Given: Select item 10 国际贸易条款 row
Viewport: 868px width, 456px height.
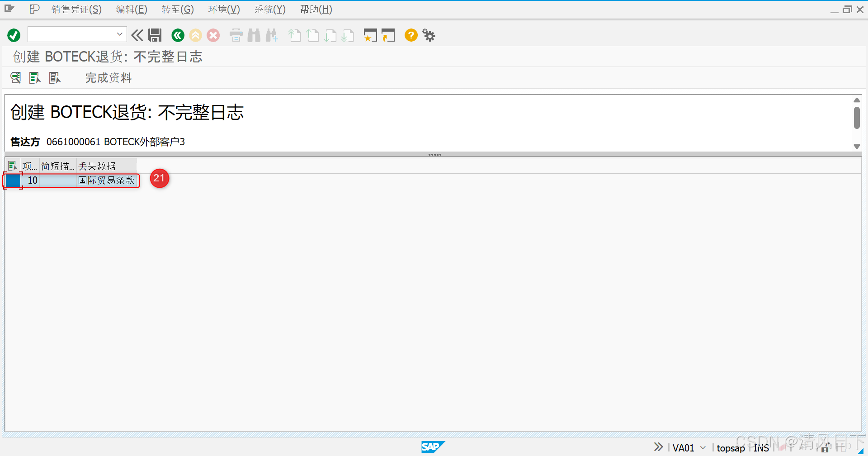Looking at the screenshot, I should tap(72, 180).
